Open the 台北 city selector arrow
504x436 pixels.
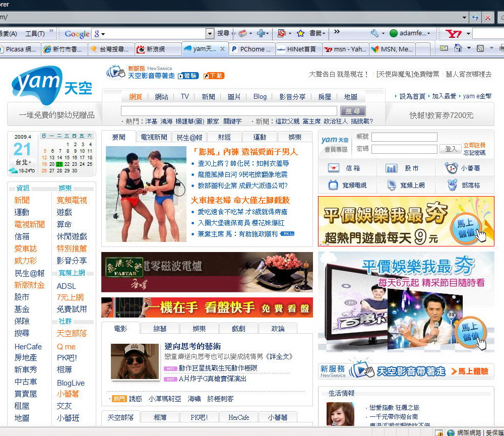30,162
